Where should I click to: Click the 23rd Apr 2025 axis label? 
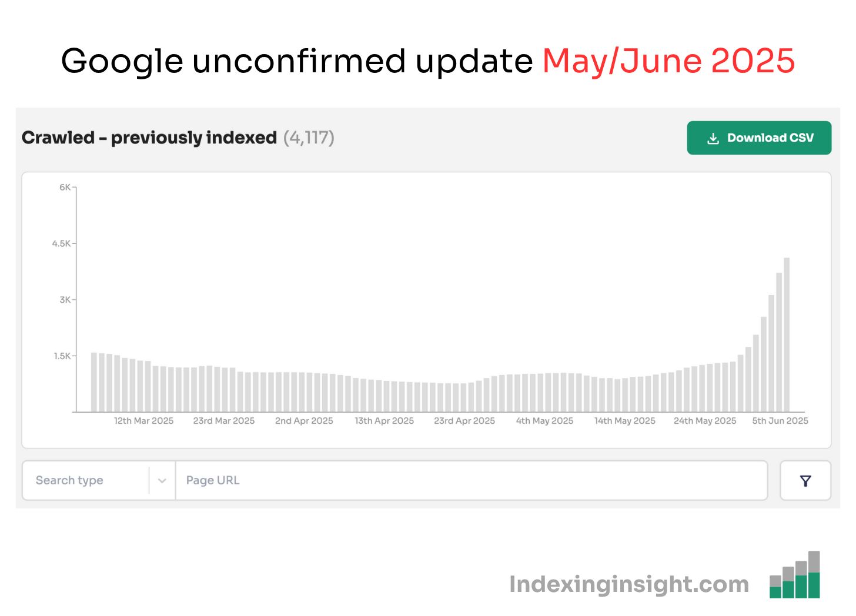464,421
